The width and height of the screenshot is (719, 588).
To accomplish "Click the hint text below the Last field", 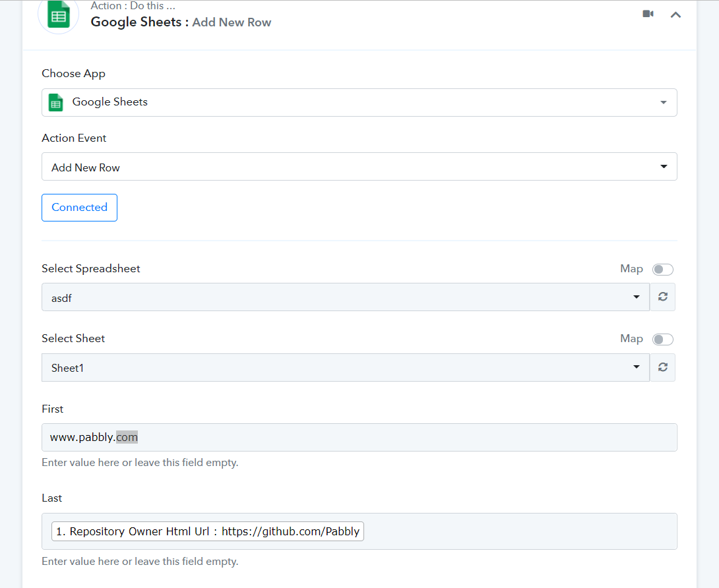I will pos(140,562).
